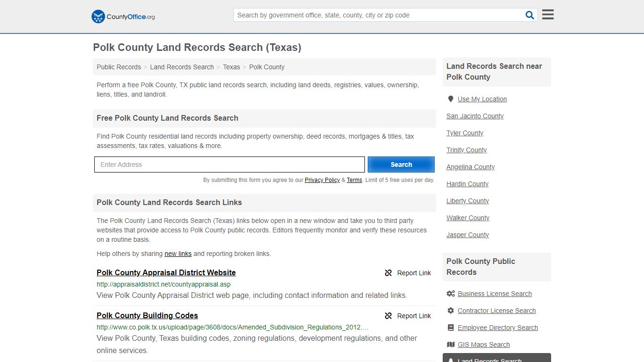644x362 pixels.
Task: Click the blue Search button
Action: click(401, 165)
